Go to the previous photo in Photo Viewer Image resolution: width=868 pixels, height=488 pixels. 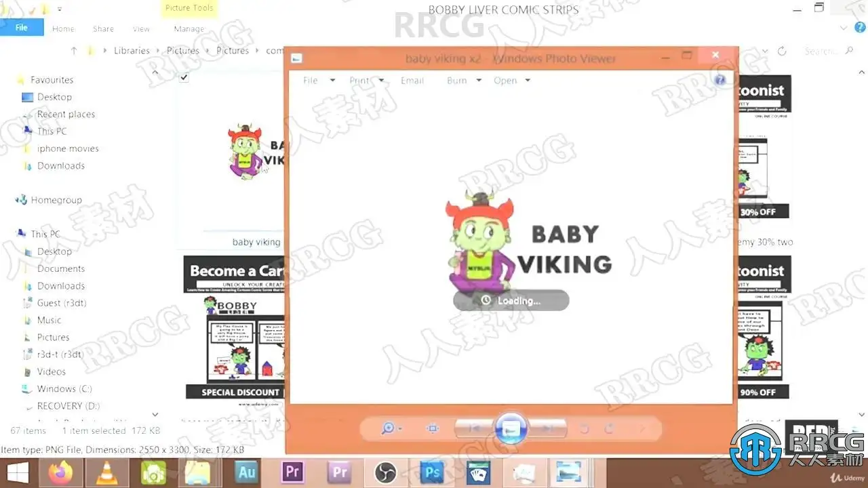coord(475,428)
